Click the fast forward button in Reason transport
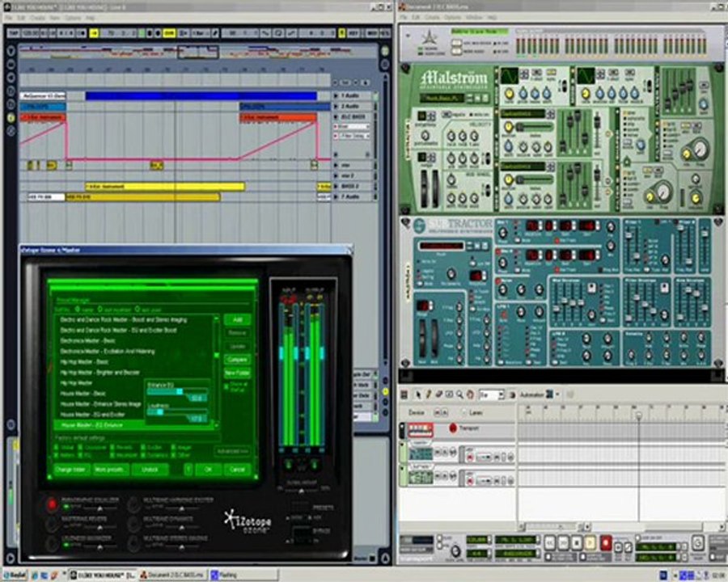The height and width of the screenshot is (582, 728). pos(563,542)
